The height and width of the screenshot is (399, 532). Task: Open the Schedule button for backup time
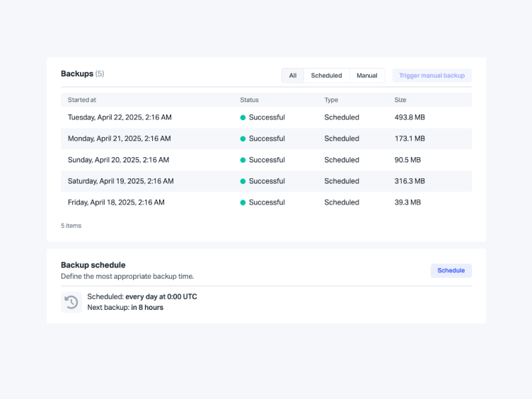451,270
